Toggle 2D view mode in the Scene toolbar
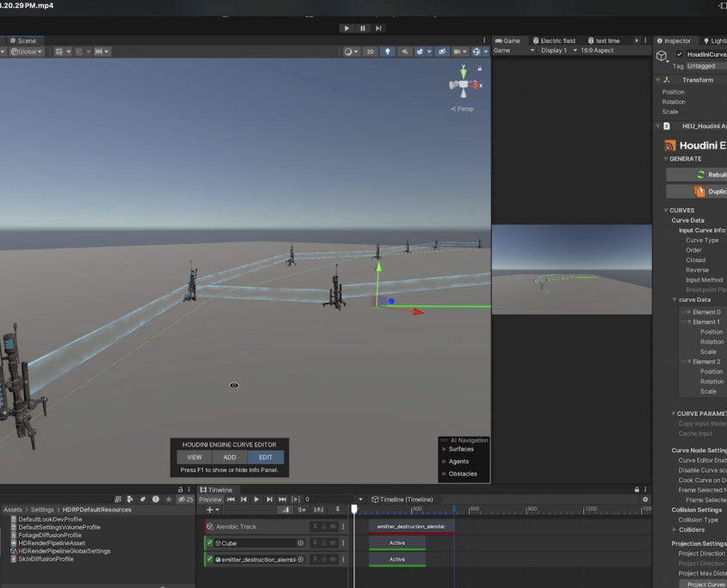This screenshot has height=588, width=727. tap(370, 52)
